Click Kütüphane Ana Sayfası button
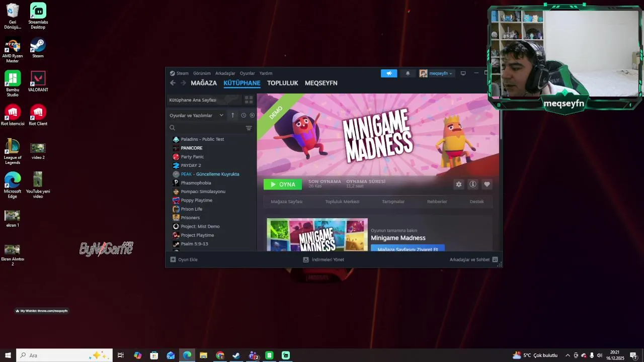Image resolution: width=644 pixels, height=362 pixels. pos(204,100)
